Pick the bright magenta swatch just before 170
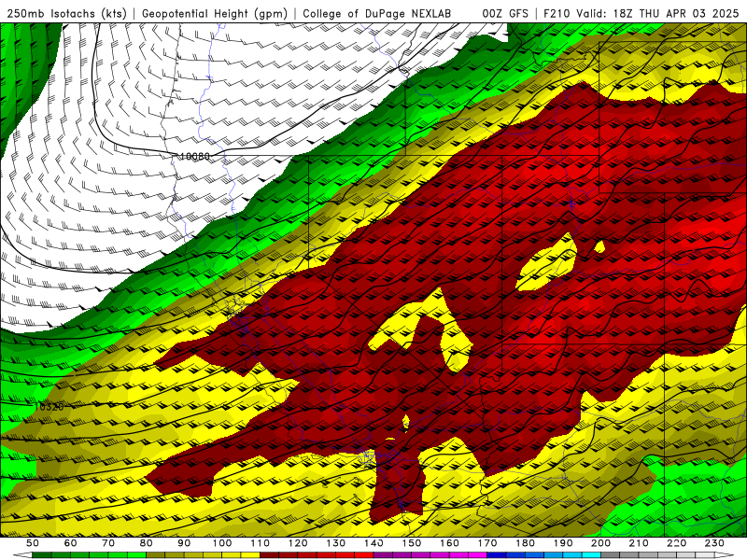 (x=478, y=555)
